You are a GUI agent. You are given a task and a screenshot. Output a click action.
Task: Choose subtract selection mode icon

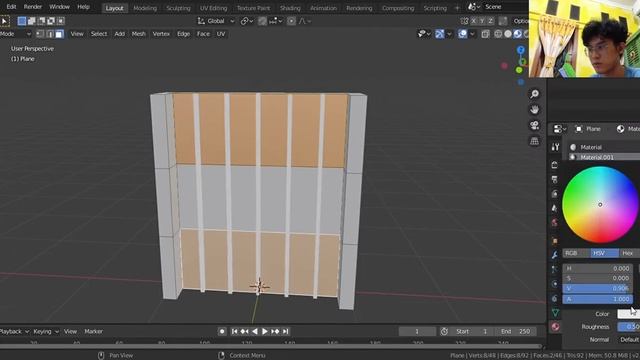point(41,21)
